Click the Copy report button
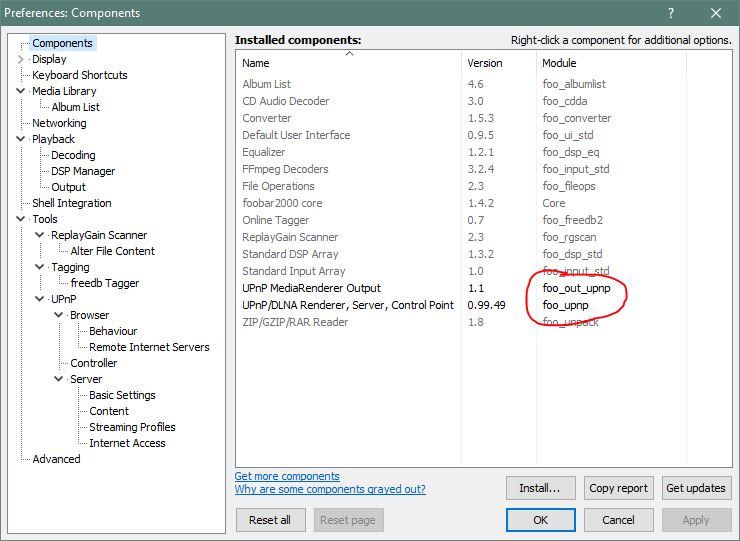740x541 pixels. tap(618, 488)
